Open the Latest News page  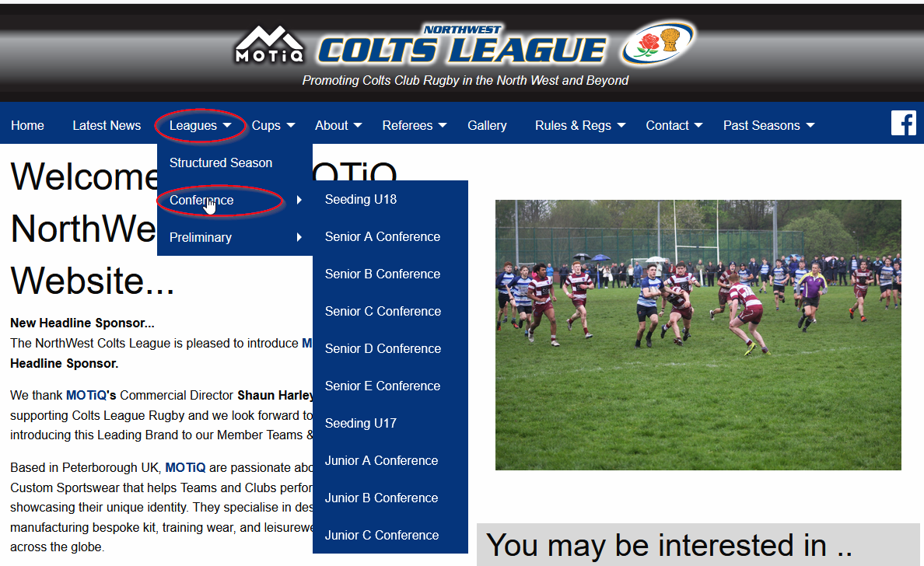[x=107, y=125]
